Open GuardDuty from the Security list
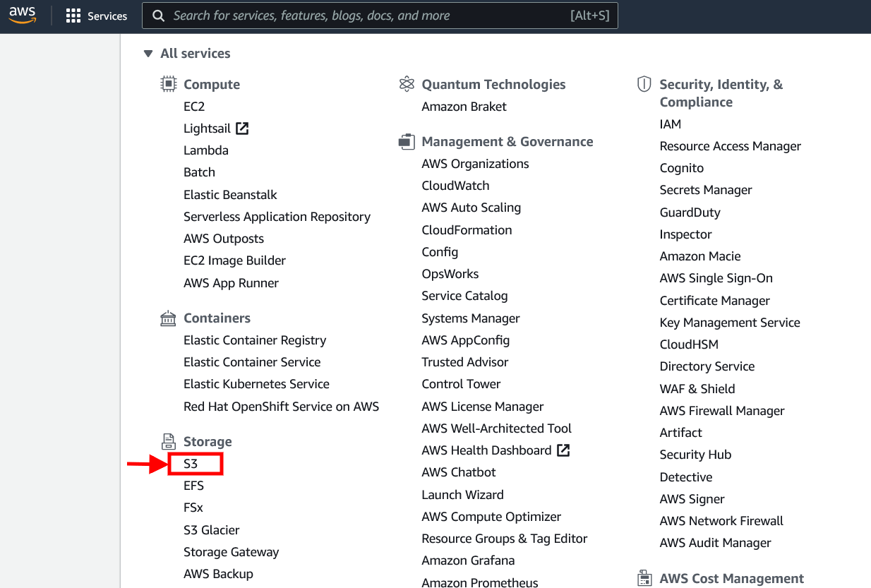This screenshot has width=871, height=588. coord(690,212)
